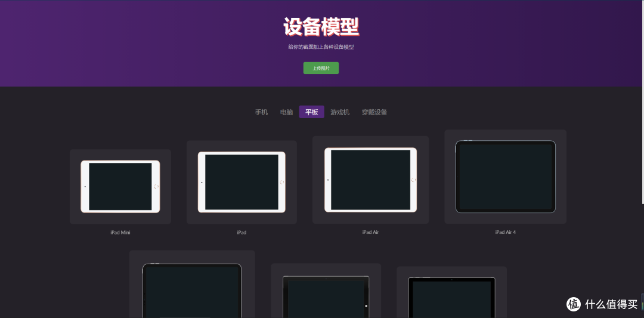
Task: Click the 设备模型 page heading
Action: click(321, 27)
